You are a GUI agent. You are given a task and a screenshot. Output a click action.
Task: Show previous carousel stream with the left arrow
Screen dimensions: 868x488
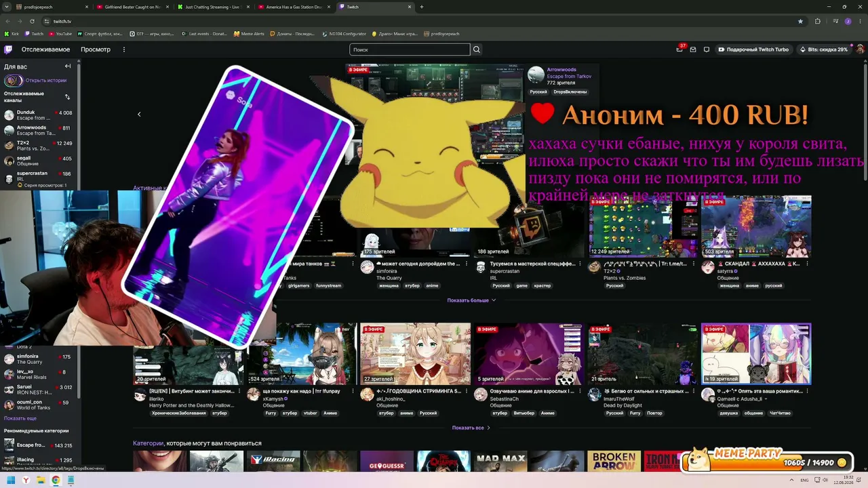pos(139,115)
